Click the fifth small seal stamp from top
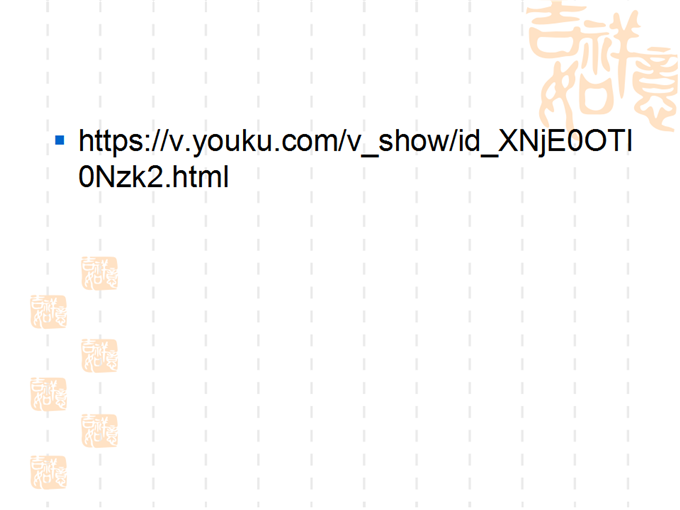The width and height of the screenshot is (680, 510). pos(99,431)
